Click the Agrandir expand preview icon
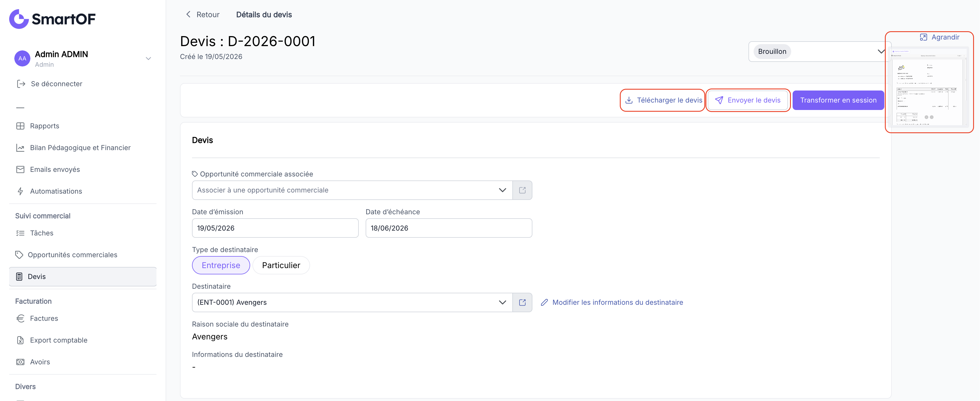The height and width of the screenshot is (401, 980). 923,37
